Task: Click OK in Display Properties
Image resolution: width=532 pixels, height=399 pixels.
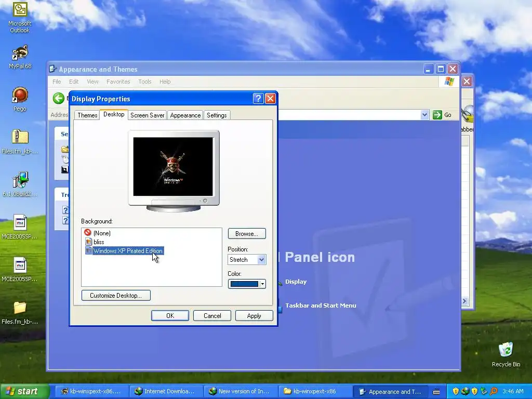Action: click(x=170, y=315)
